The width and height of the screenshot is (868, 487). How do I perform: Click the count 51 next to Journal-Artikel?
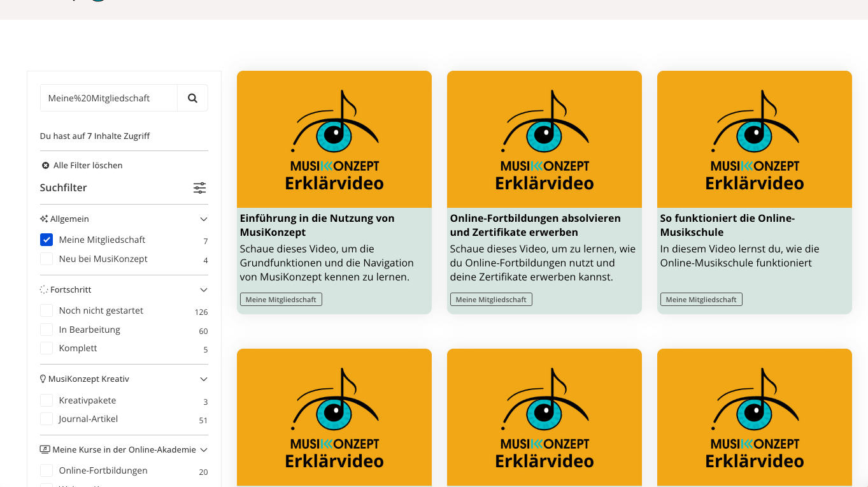(x=203, y=421)
